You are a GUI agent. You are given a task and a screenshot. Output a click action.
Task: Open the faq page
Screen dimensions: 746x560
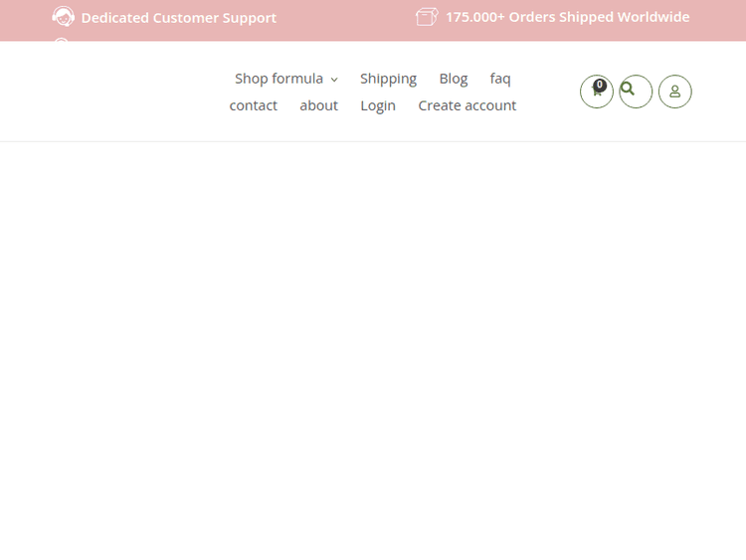500,79
